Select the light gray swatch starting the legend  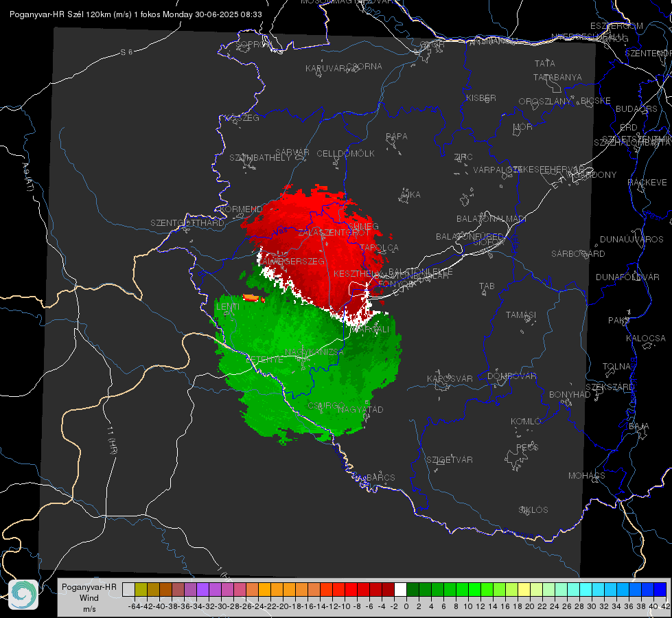128,590
